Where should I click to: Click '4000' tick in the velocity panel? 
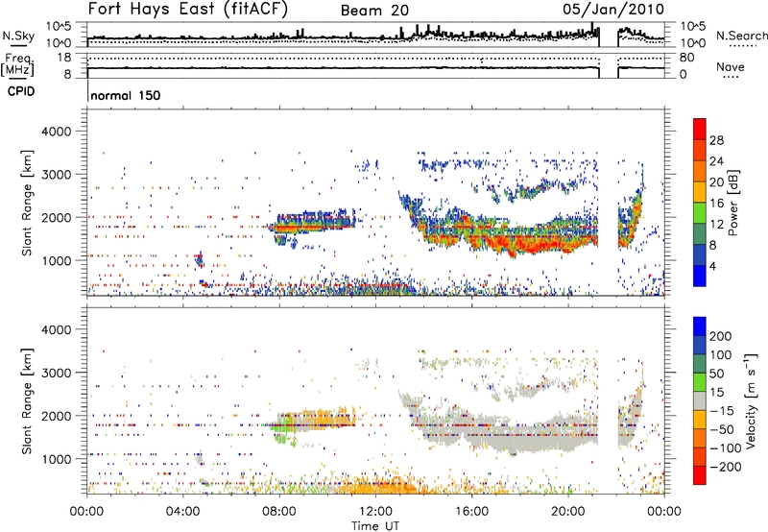pyautogui.click(x=56, y=329)
